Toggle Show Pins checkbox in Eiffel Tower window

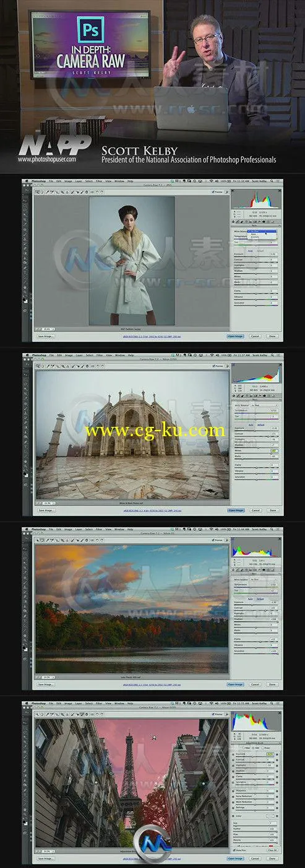tap(234, 850)
